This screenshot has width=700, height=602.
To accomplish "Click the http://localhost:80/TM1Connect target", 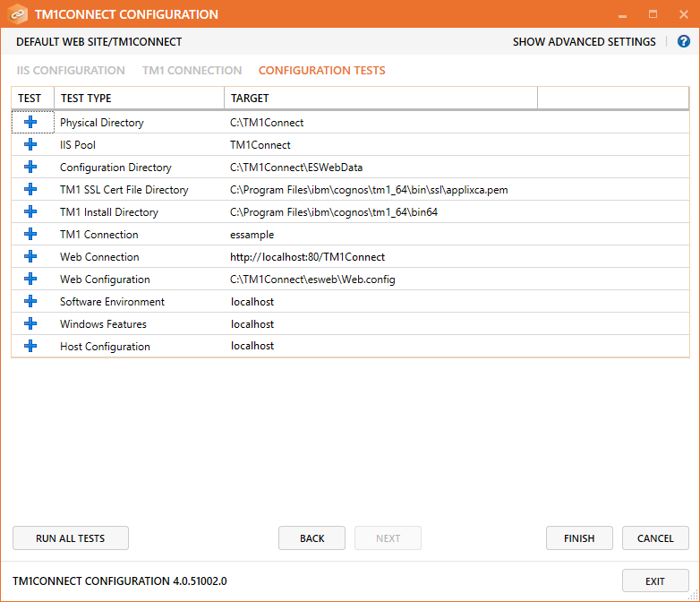I will (308, 256).
